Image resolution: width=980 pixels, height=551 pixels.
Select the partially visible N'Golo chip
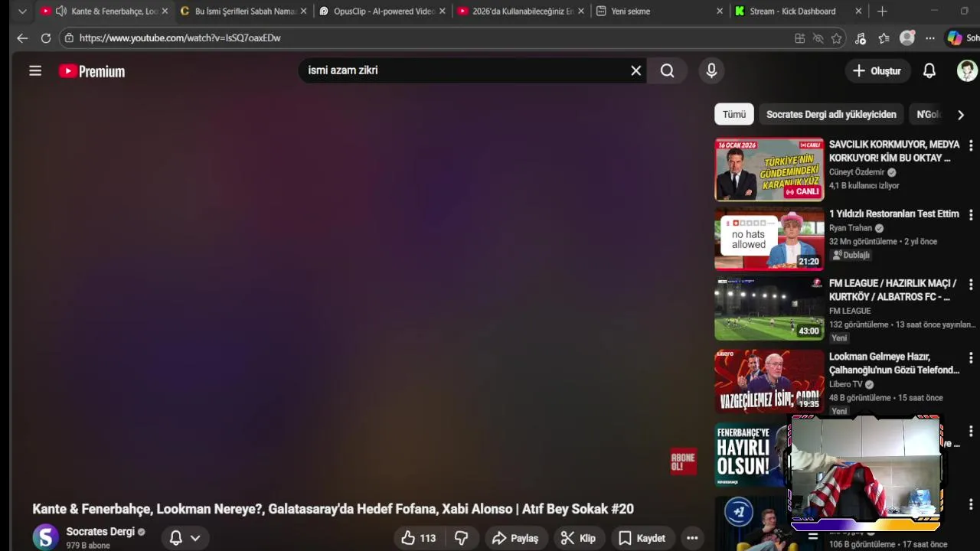pyautogui.click(x=928, y=114)
